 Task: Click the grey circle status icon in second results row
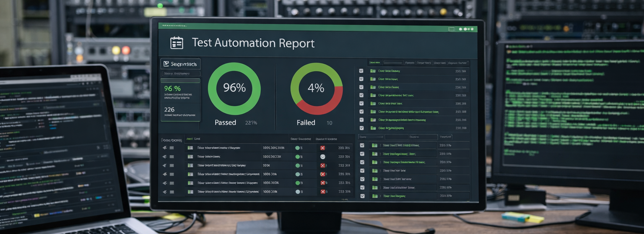tap(322, 156)
